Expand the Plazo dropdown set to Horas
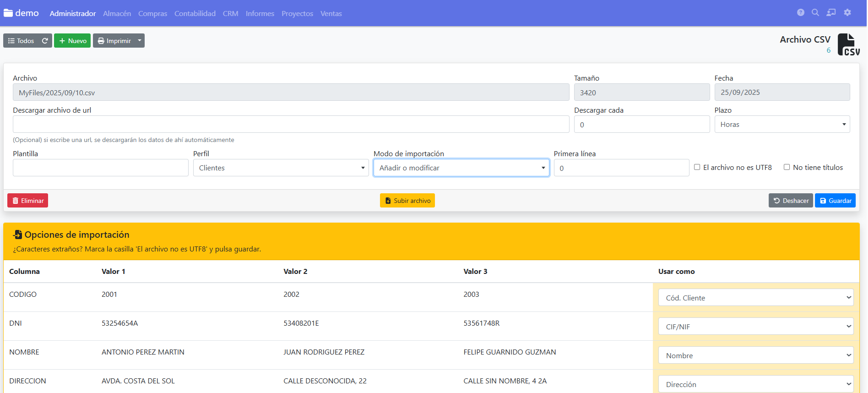Screen dimensions: 868x393 (x=781, y=125)
